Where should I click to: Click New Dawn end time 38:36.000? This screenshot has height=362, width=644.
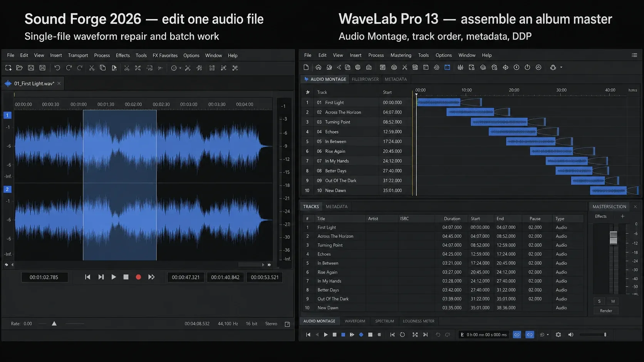[x=506, y=308]
